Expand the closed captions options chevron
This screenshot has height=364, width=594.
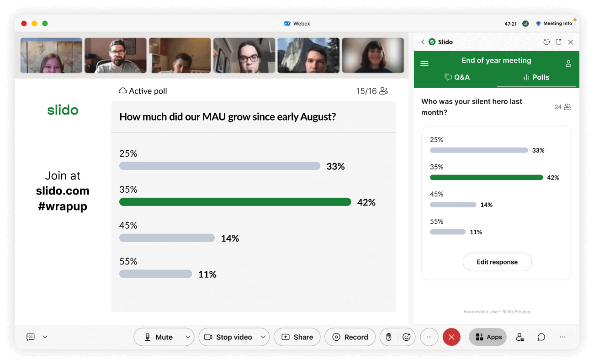pos(45,337)
